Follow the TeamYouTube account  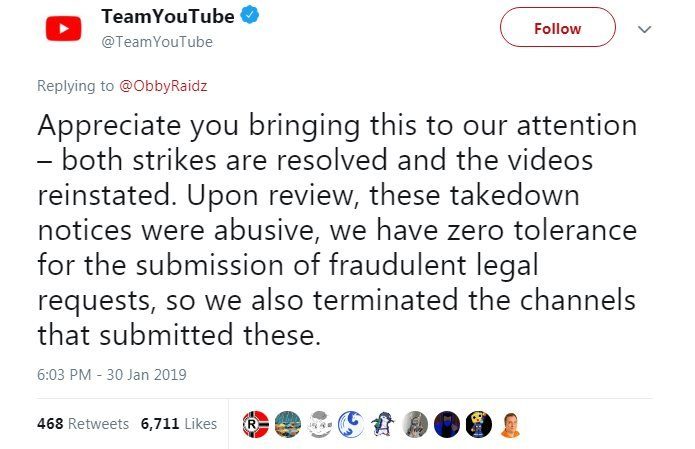(557, 28)
